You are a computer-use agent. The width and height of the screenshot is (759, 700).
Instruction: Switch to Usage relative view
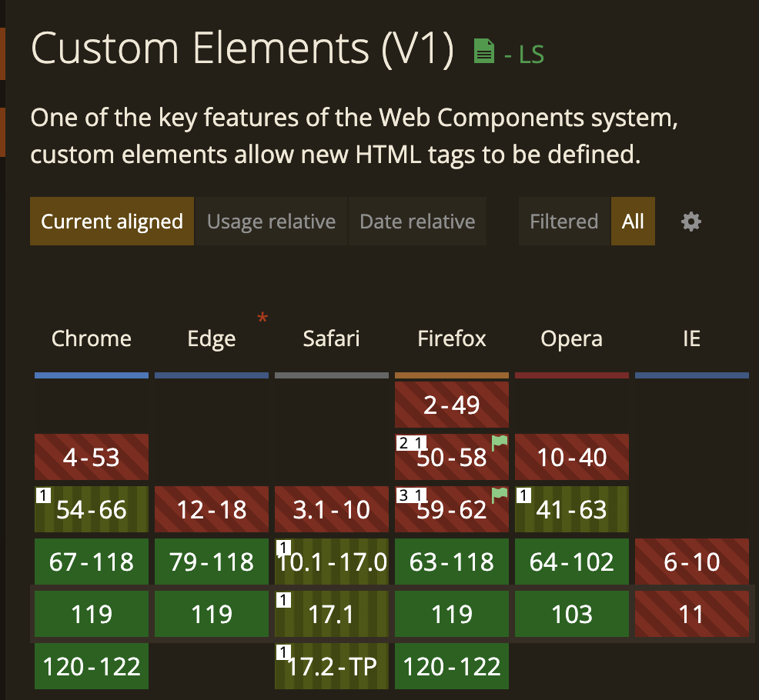(271, 221)
